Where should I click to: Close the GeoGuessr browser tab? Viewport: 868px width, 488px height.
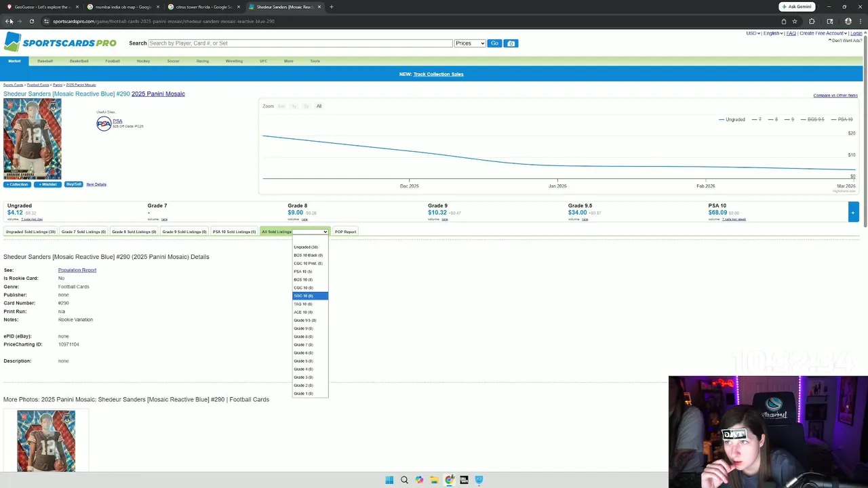(x=77, y=7)
